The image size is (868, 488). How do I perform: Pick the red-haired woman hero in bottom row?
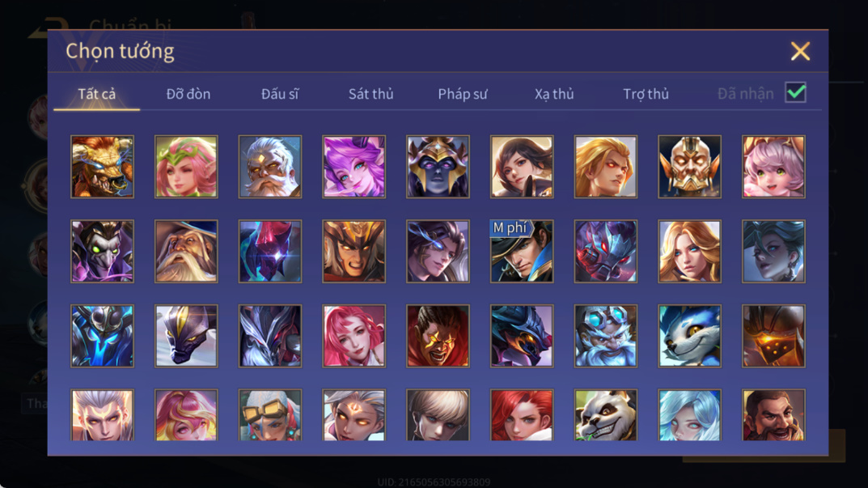coord(522,415)
